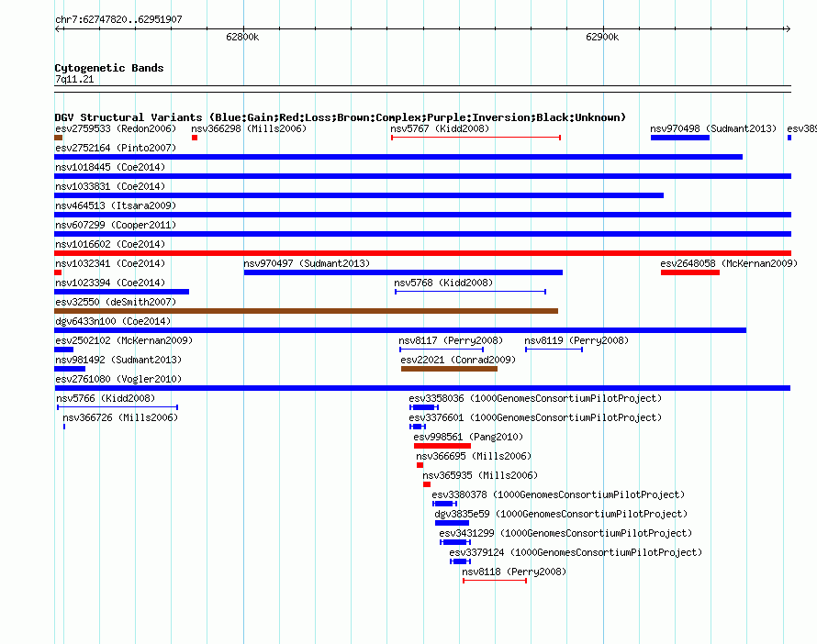Select nsv8117 (Perry2008) label
The image size is (817, 644).
pyautogui.click(x=451, y=340)
